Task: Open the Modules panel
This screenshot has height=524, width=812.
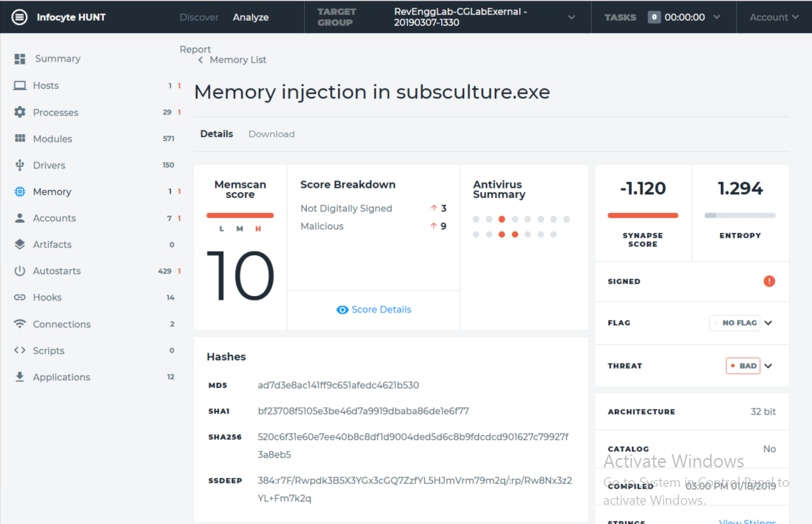Action: [x=20, y=138]
